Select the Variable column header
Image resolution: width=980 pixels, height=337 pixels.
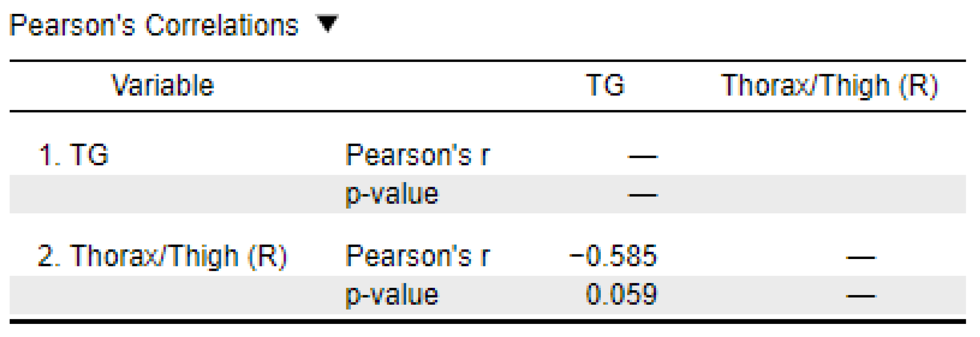pyautogui.click(x=163, y=85)
